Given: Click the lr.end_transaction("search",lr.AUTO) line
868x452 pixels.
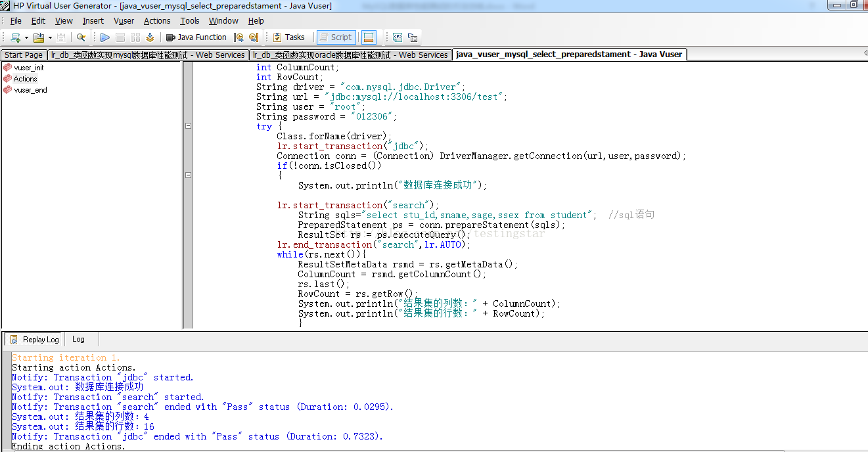Looking at the screenshot, I should coord(374,244).
